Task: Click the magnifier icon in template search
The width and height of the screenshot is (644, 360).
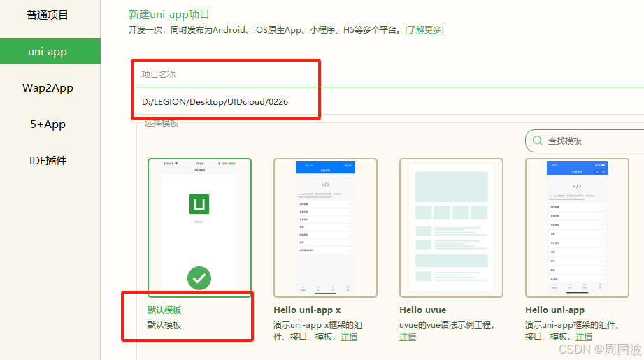Action: [537, 141]
